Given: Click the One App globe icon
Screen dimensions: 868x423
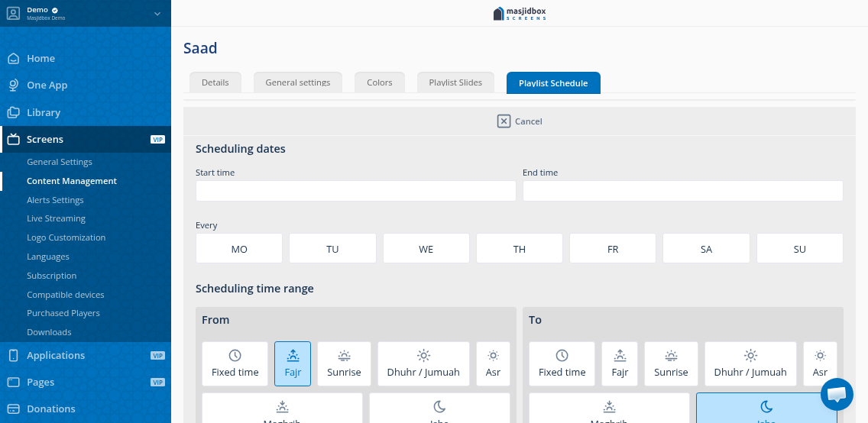Looking at the screenshot, I should point(13,86).
